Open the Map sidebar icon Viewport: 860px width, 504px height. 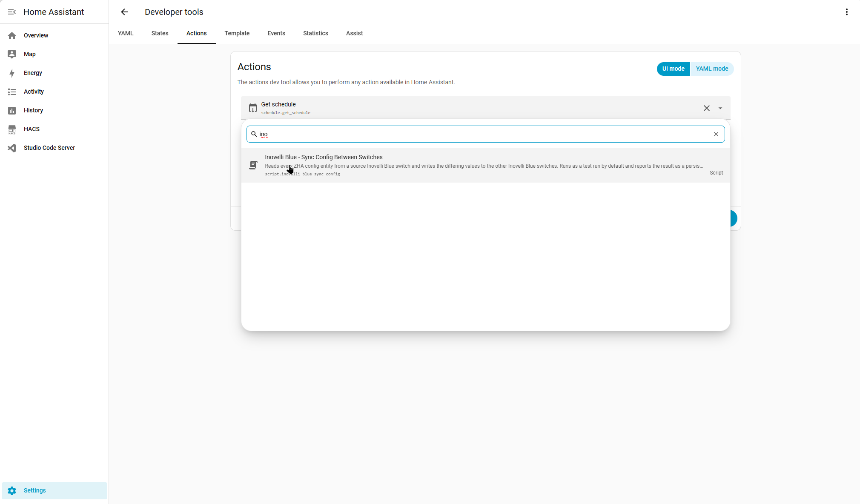point(12,54)
